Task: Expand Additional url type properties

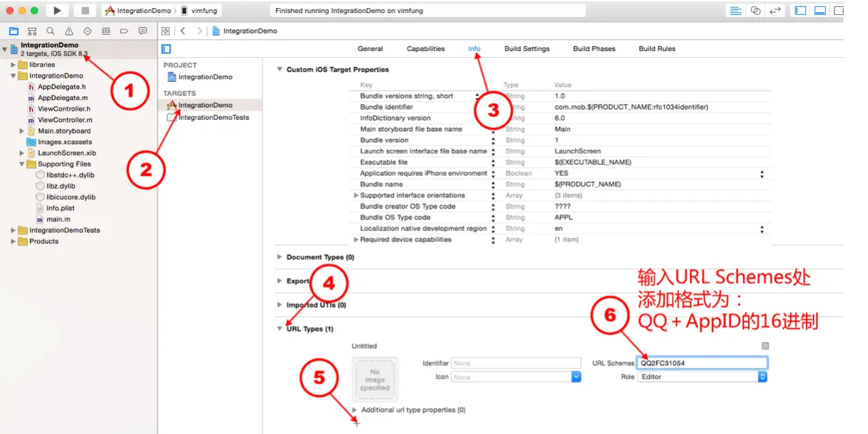Action: pos(355,410)
